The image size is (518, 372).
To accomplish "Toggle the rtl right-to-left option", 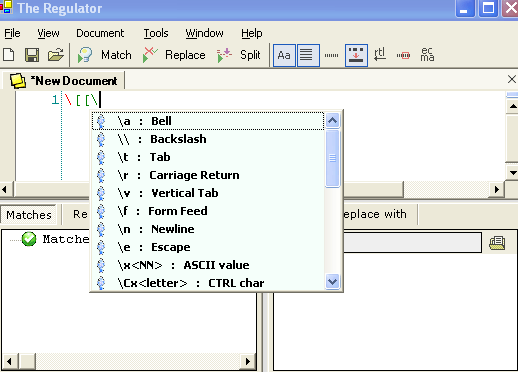I will click(x=380, y=55).
